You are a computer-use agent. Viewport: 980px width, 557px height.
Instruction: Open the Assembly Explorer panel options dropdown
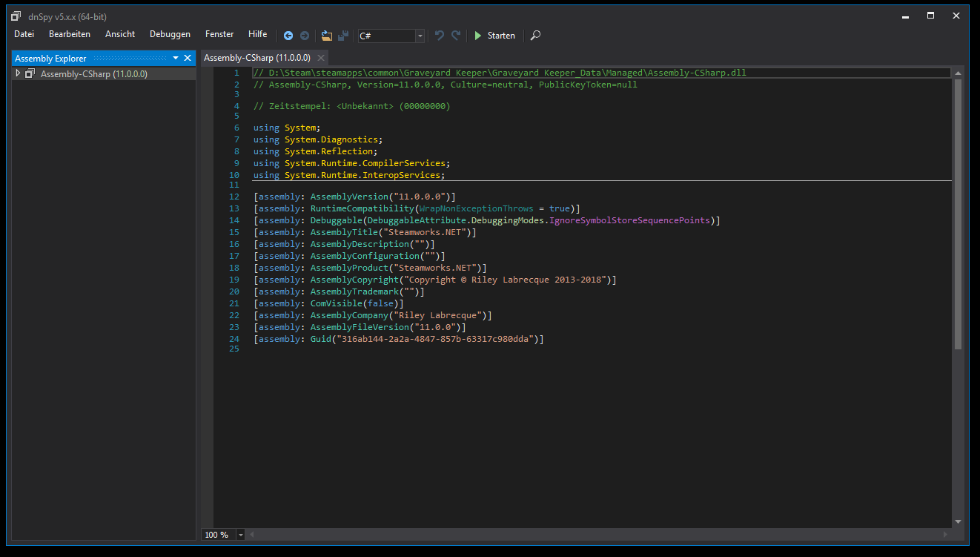pos(176,58)
